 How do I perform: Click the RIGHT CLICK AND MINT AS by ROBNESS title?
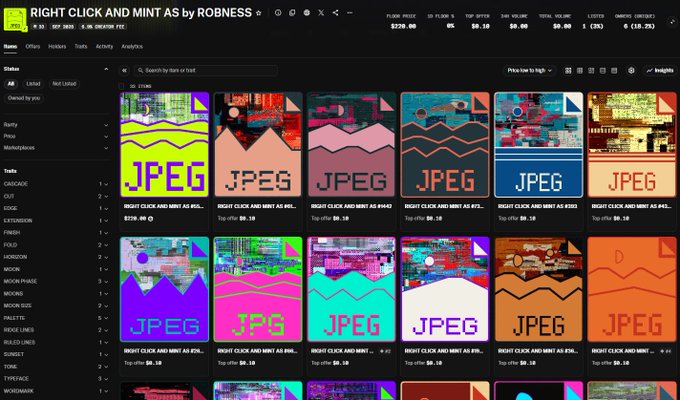(141, 13)
